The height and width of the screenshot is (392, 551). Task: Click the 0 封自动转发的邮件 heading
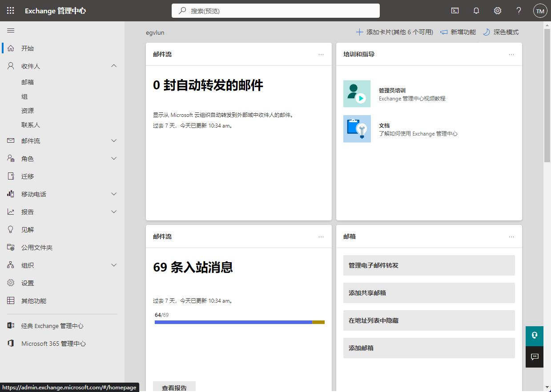coord(208,85)
